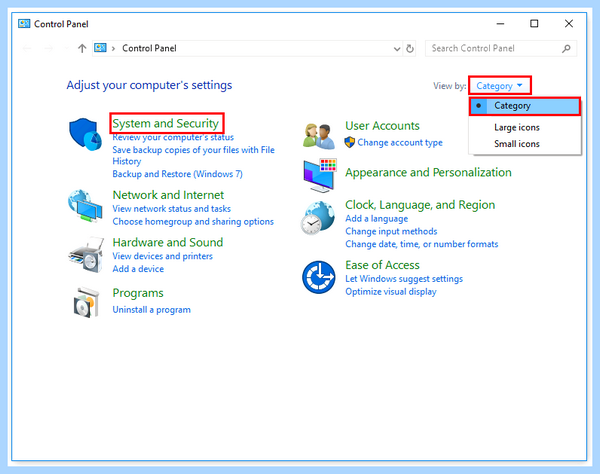
Task: Click the Control Panel icon in address bar
Action: 100,48
